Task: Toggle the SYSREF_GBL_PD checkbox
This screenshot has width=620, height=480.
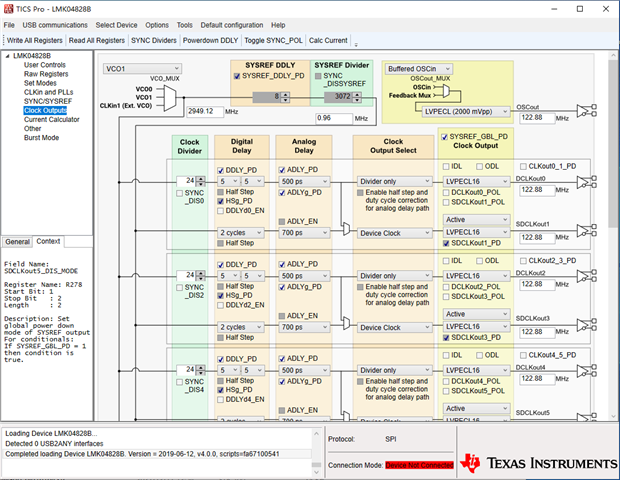Action: [444, 137]
